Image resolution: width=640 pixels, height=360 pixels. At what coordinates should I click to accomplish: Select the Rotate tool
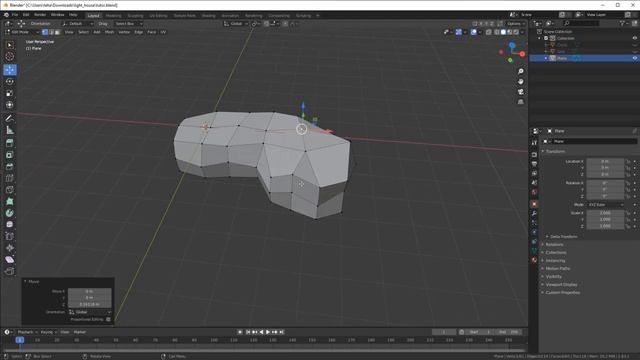[10, 82]
